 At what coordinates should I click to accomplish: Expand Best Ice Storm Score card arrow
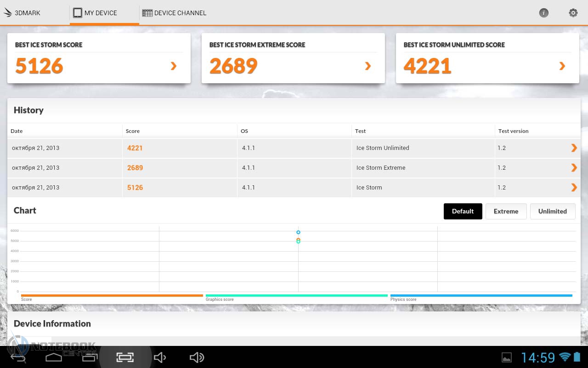[x=174, y=66]
